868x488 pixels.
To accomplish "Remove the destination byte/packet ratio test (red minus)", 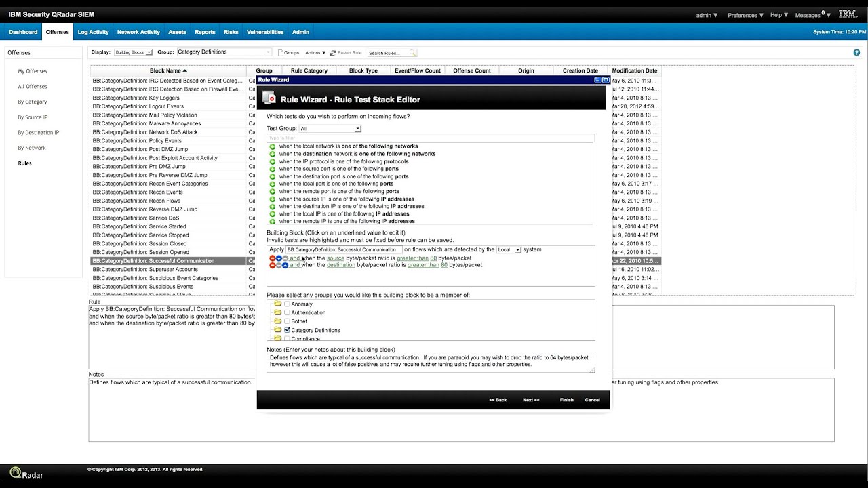I will click(x=273, y=265).
